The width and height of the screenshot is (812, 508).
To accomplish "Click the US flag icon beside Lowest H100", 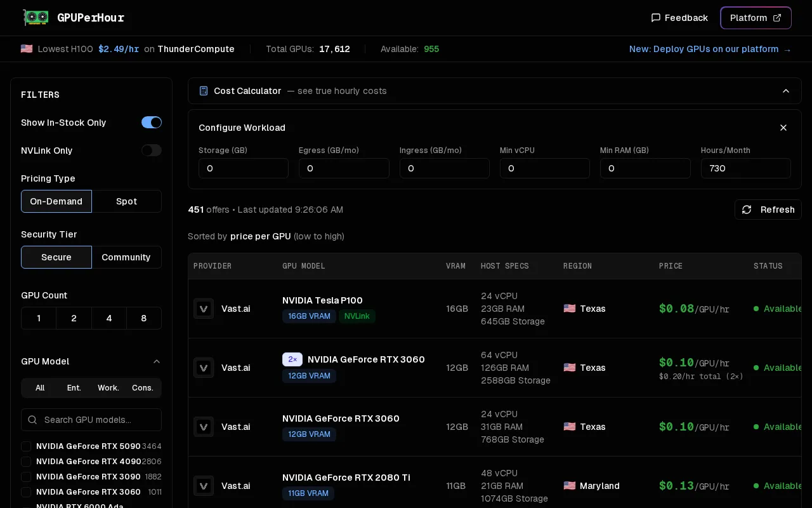I will 27,49.
